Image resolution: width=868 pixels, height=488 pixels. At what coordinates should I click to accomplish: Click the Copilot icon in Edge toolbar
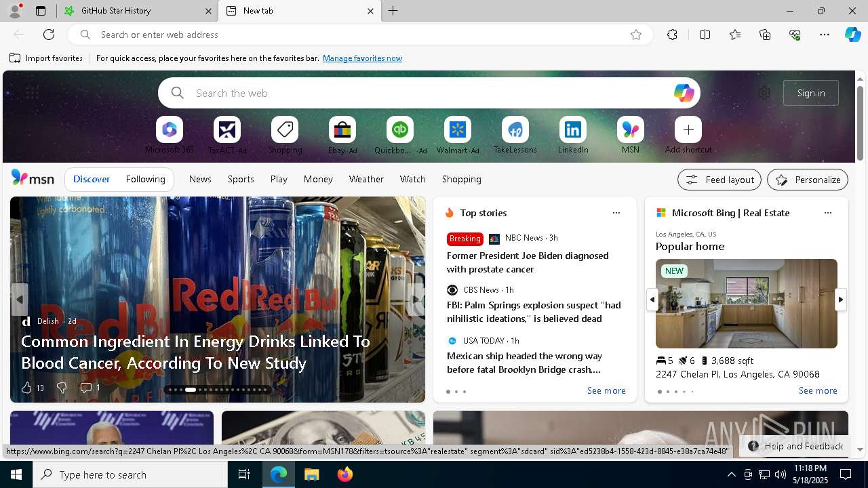click(x=852, y=35)
